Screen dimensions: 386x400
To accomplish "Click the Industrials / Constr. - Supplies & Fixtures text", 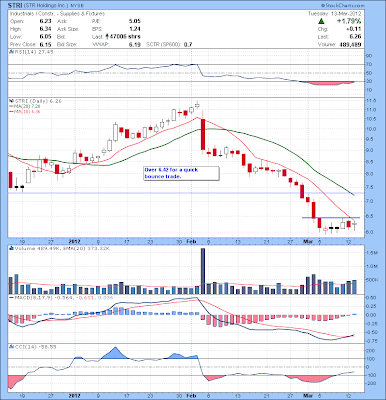I will click(57, 14).
